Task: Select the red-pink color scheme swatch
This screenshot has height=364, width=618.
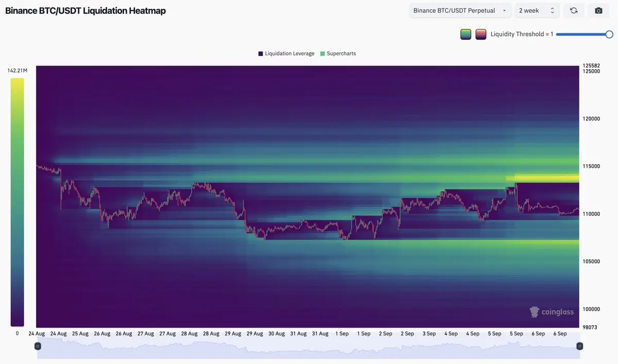Action: [x=480, y=34]
